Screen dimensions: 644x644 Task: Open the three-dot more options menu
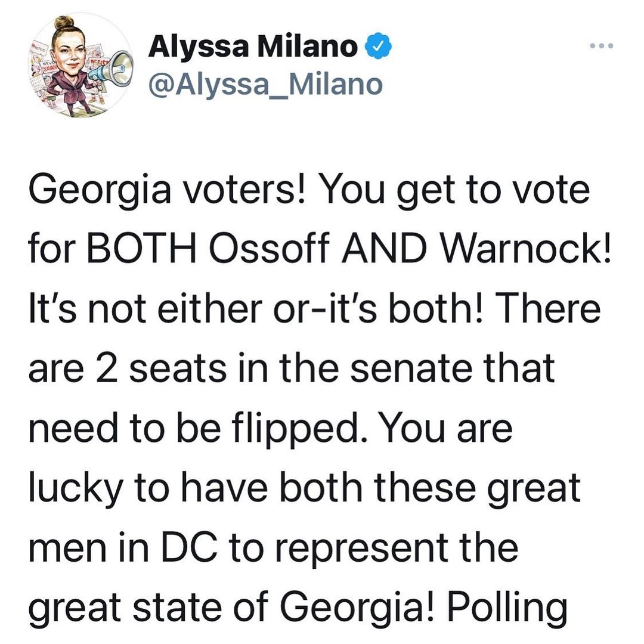pos(602,46)
